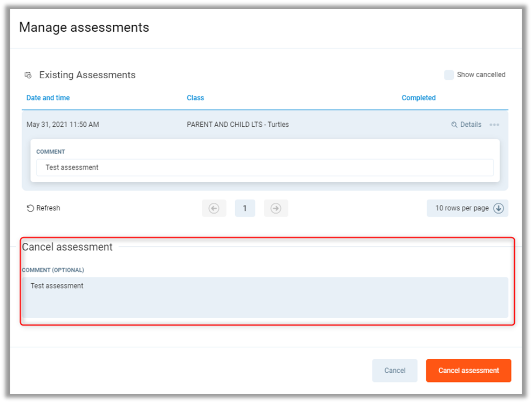Image resolution: width=532 pixels, height=403 pixels.
Task: Click the Existing Assessments heading icon
Action: 28,75
